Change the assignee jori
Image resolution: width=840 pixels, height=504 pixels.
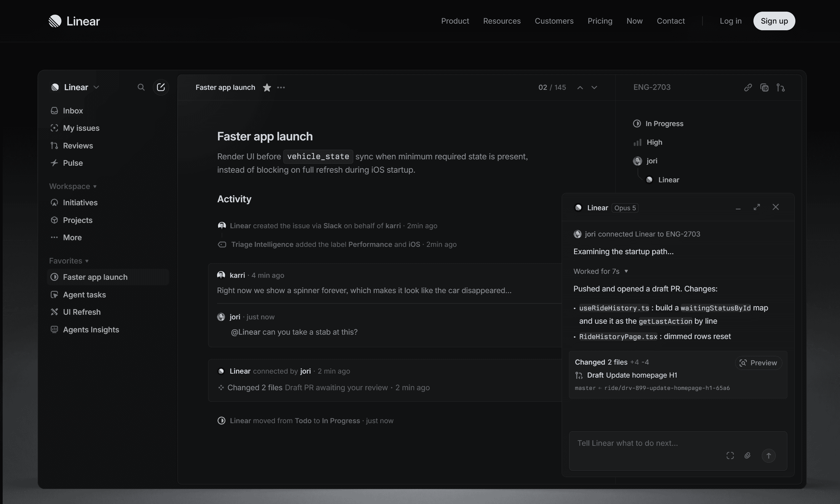pyautogui.click(x=645, y=161)
